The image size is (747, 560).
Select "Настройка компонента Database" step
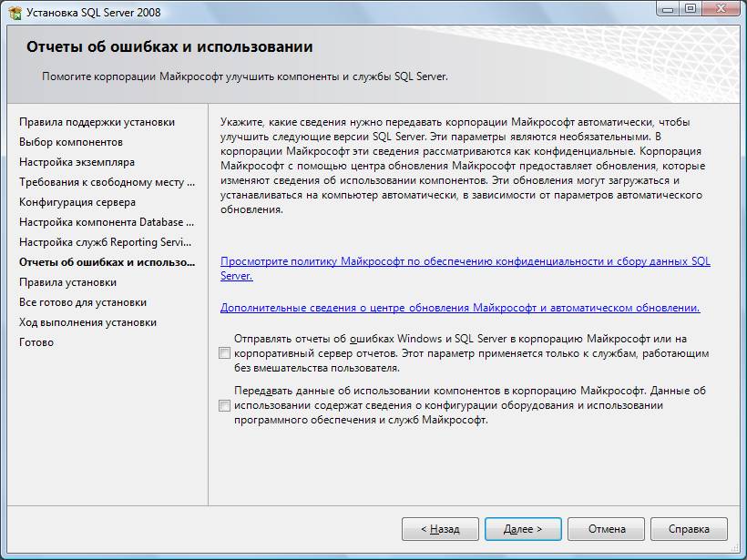coord(107,222)
